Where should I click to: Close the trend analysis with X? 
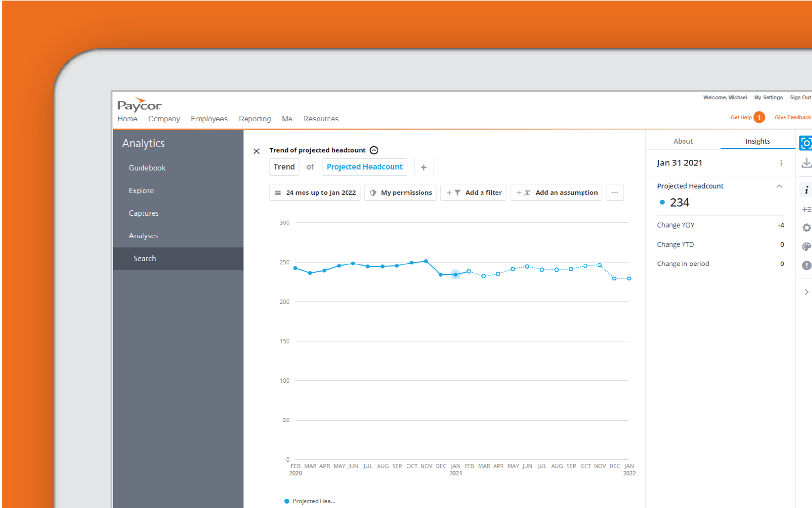[256, 151]
